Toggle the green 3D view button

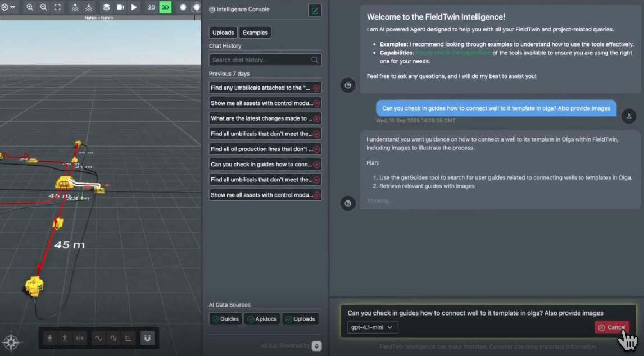165,7
